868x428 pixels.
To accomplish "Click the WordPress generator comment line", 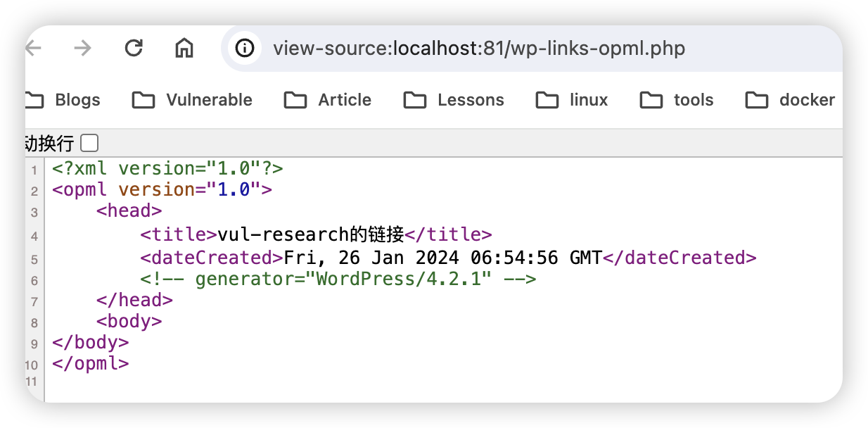I will click(x=338, y=279).
